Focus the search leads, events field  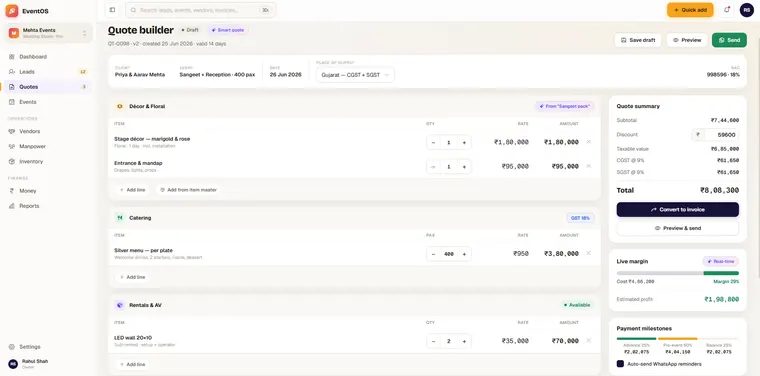click(201, 10)
